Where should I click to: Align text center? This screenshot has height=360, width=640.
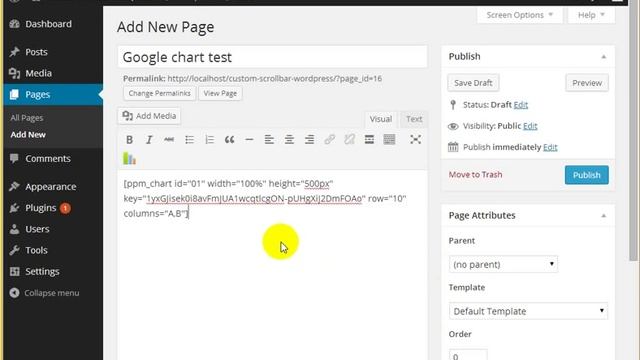(289, 140)
